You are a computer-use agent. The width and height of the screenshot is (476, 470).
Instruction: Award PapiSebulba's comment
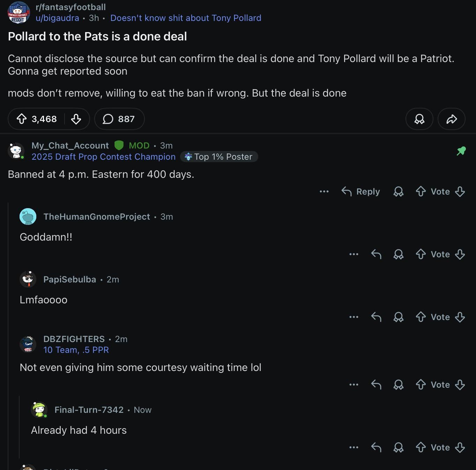[398, 317]
